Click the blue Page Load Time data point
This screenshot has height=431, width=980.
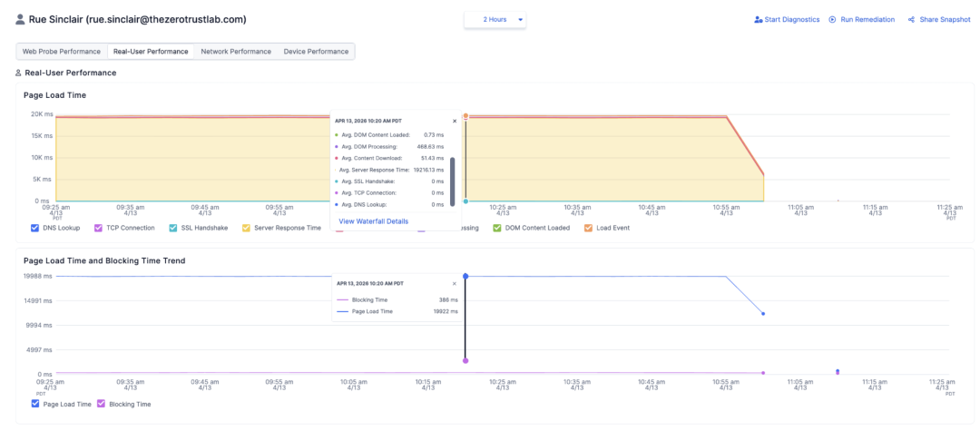point(465,276)
